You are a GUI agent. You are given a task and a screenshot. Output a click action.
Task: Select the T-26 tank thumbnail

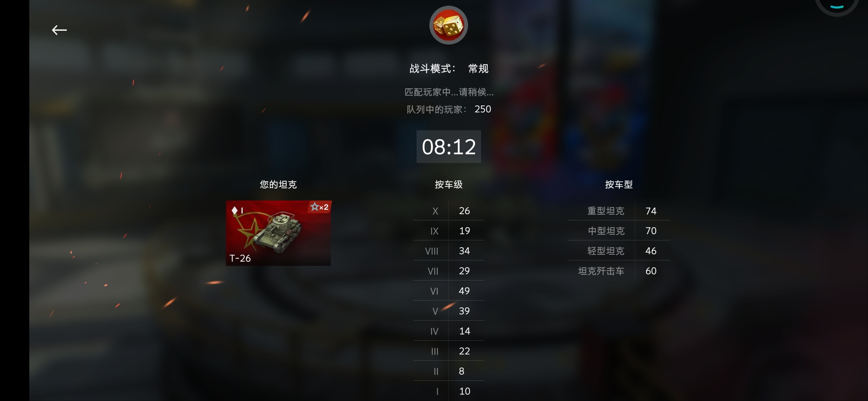point(278,233)
